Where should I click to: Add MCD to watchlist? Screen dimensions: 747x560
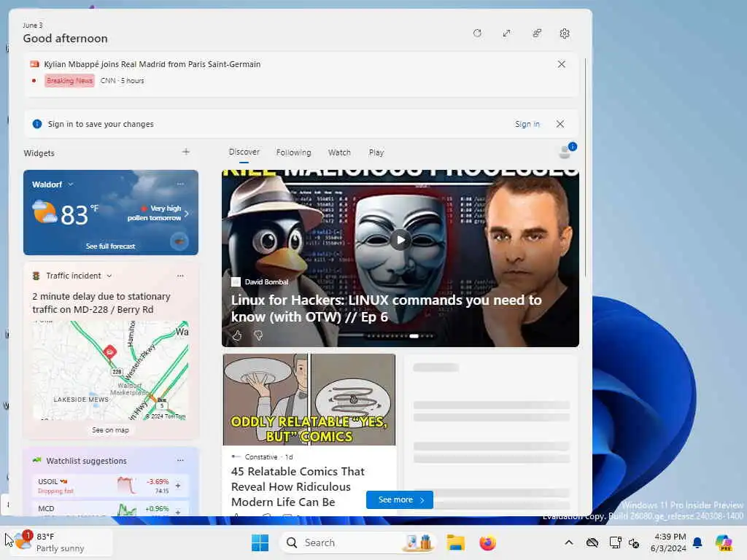tap(178, 513)
